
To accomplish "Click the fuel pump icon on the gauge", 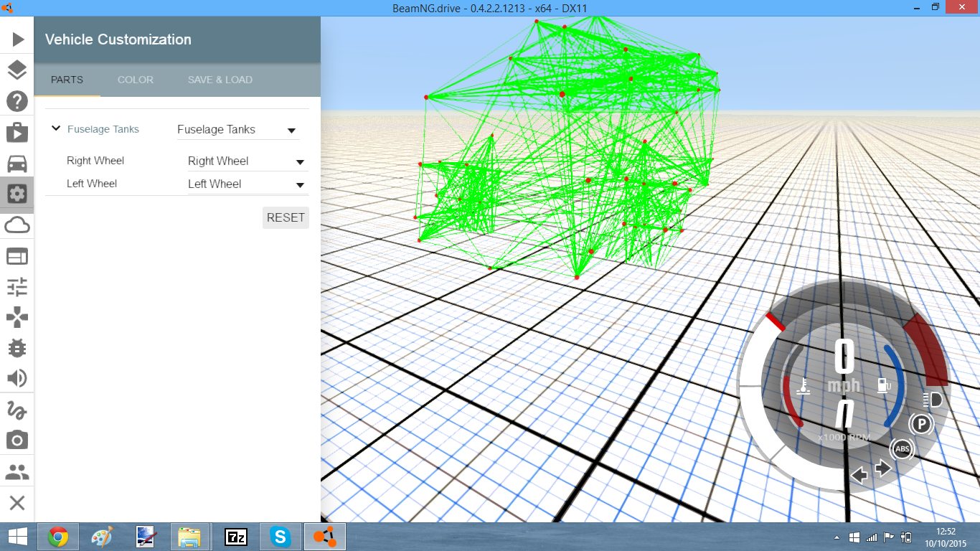I will coord(884,385).
